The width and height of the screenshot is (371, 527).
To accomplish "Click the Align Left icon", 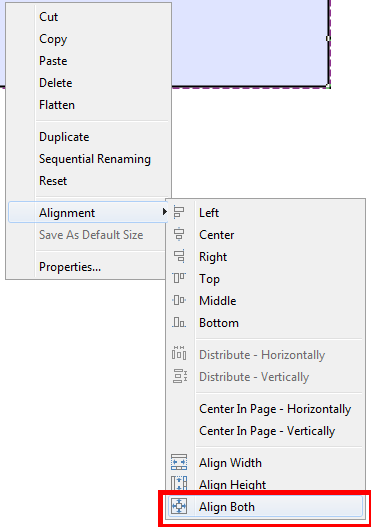I will pos(179,213).
